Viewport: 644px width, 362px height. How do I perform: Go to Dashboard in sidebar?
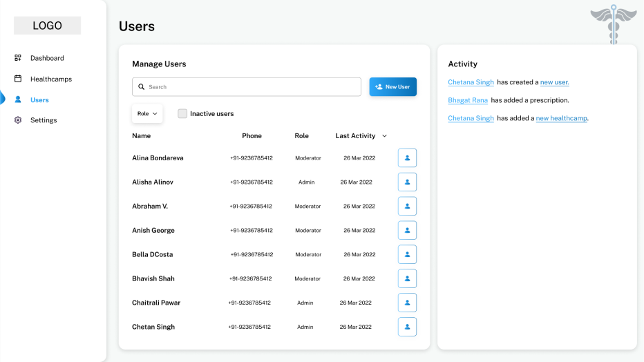[x=46, y=58]
